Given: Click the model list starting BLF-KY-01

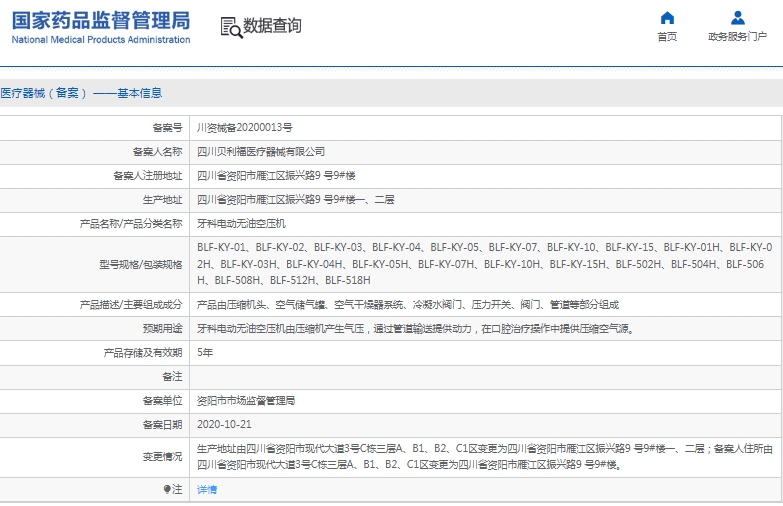Looking at the screenshot, I should [484, 264].
